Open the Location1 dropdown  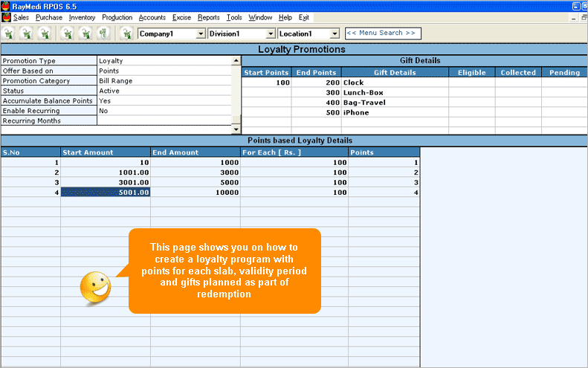[335, 34]
